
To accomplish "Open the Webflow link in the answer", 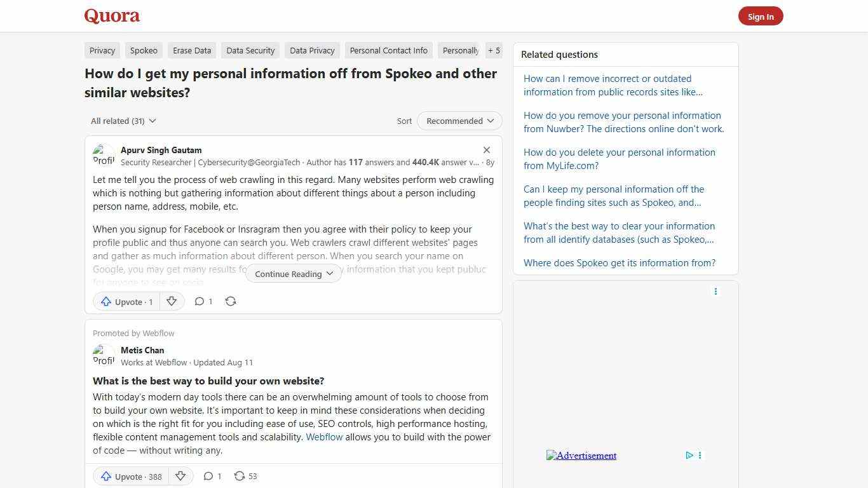I will pos(324,437).
